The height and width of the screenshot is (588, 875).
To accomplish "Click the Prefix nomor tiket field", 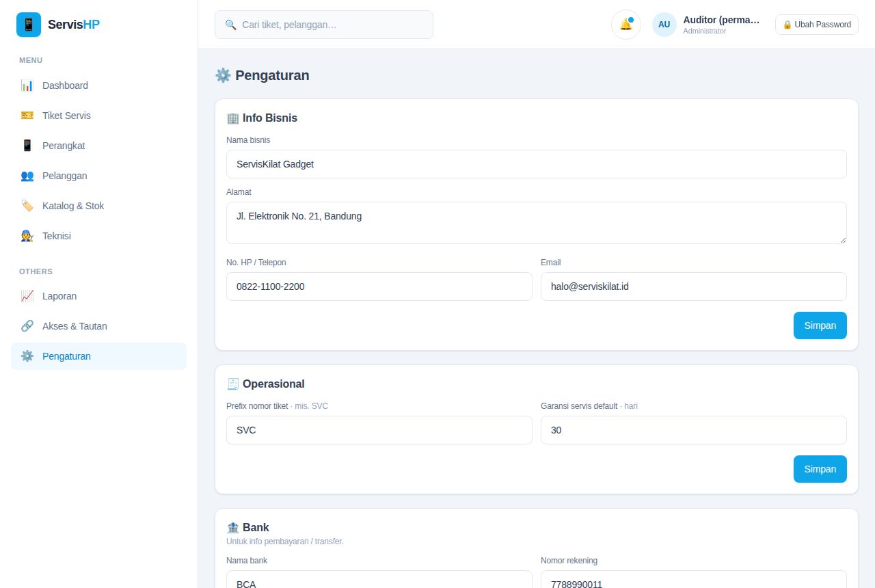I will [379, 430].
